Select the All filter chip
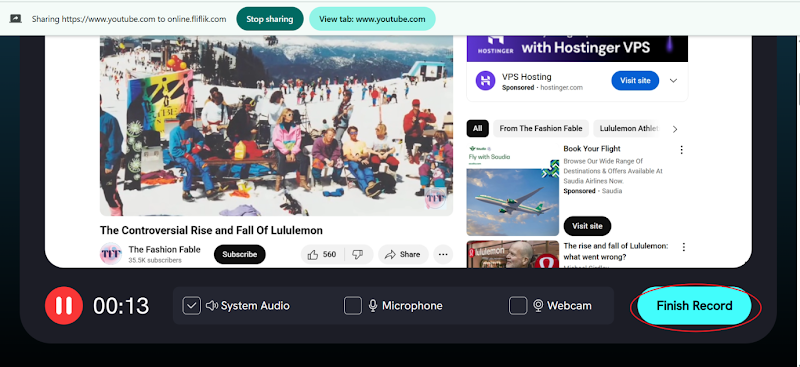This screenshot has width=800, height=367. click(477, 129)
